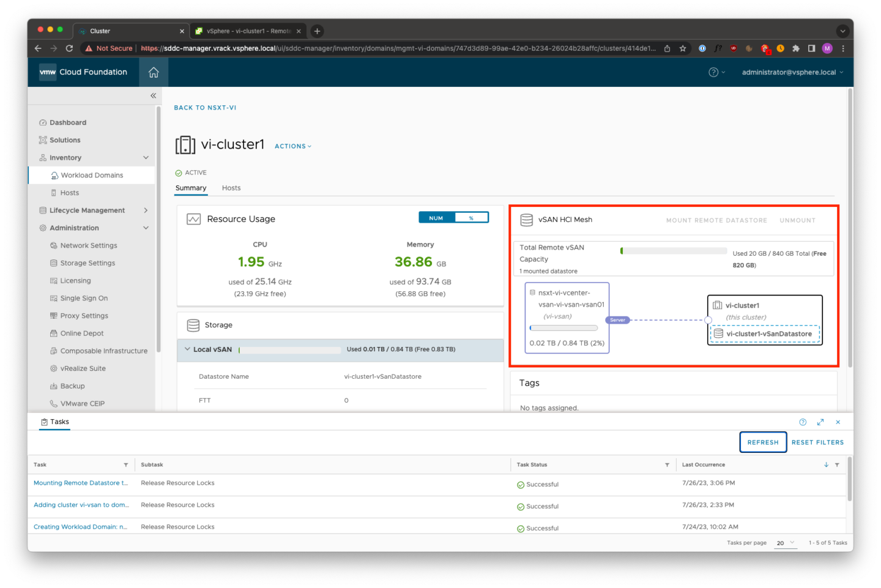This screenshot has height=588, width=881.
Task: Select the Solutions icon in the sidebar
Action: pyautogui.click(x=64, y=140)
